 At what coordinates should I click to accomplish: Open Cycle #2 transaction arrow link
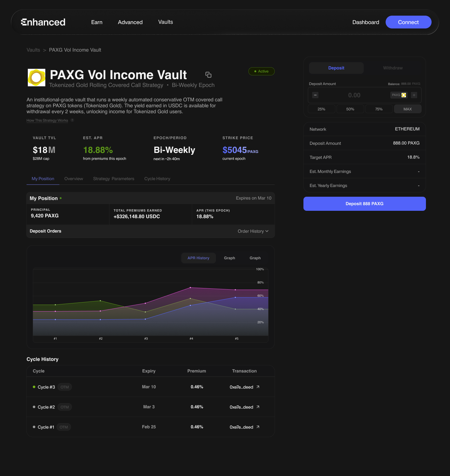(x=258, y=407)
